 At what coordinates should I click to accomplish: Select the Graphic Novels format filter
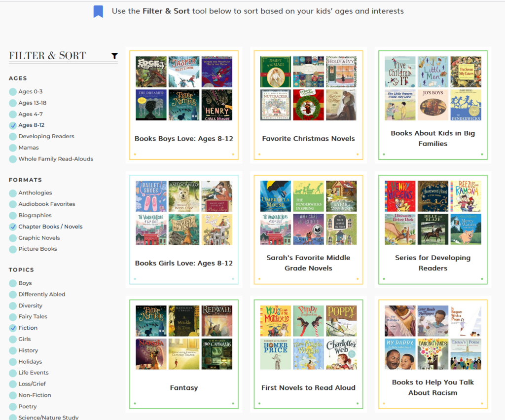(13, 238)
